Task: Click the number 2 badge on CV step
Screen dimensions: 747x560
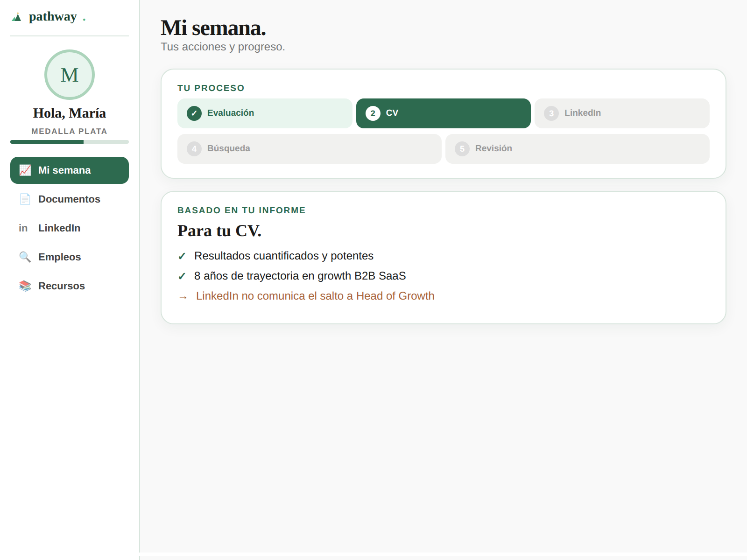Action: point(373,113)
